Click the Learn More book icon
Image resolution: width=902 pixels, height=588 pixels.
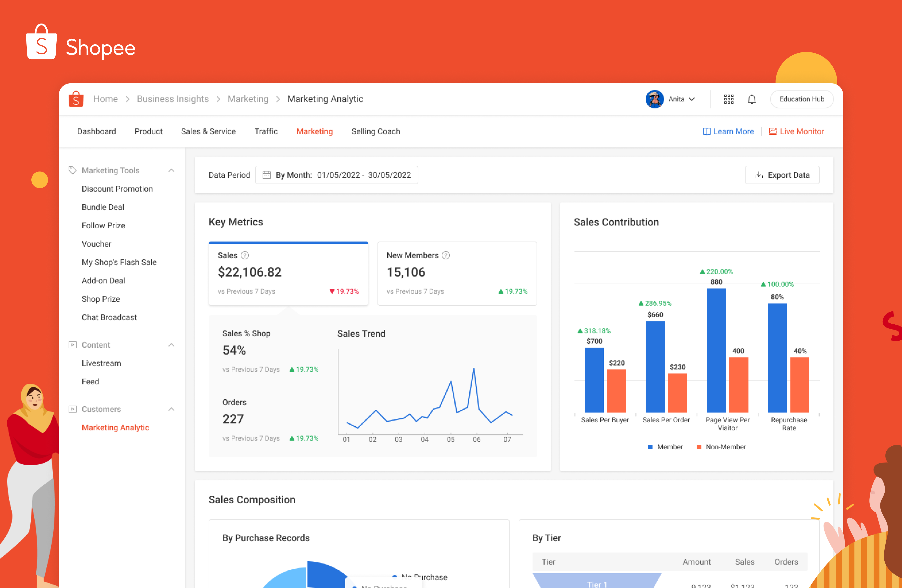706,132
